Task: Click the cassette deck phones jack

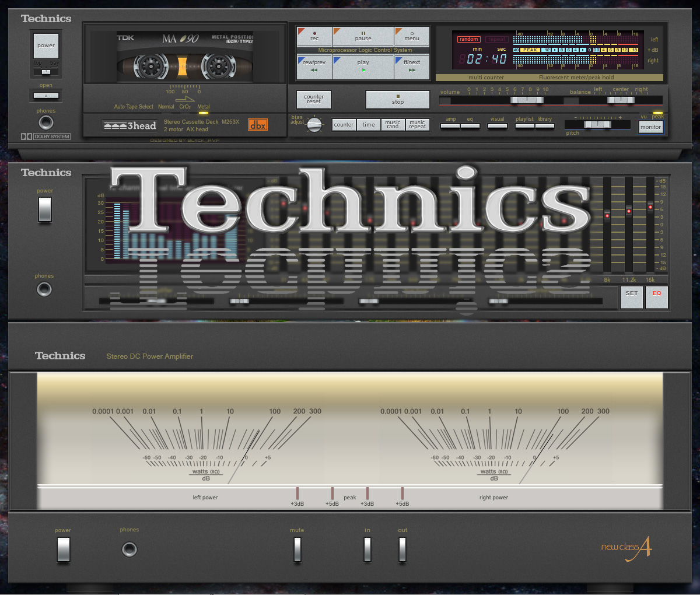Action: [x=45, y=123]
